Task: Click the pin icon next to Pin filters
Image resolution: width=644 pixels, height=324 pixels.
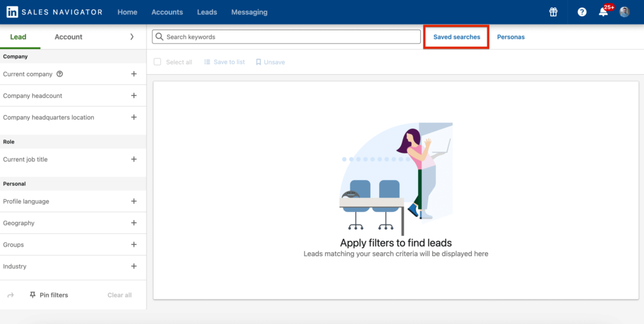Action: click(33, 295)
